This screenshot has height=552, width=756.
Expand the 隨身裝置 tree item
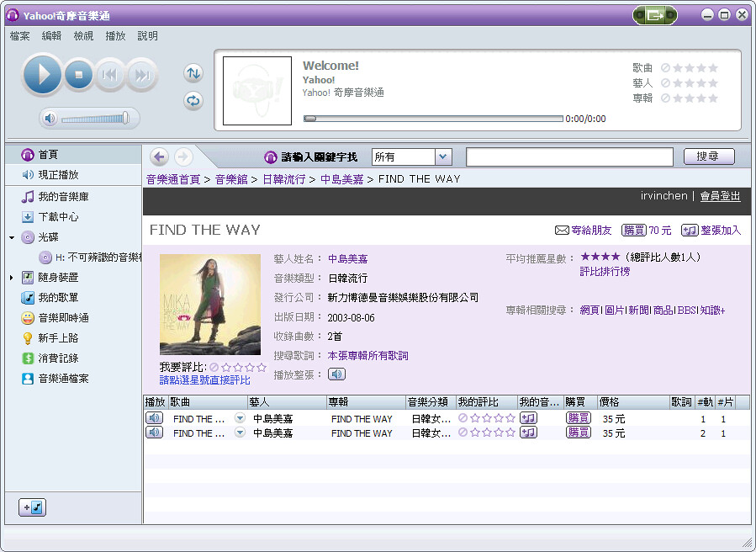pyautogui.click(x=12, y=278)
